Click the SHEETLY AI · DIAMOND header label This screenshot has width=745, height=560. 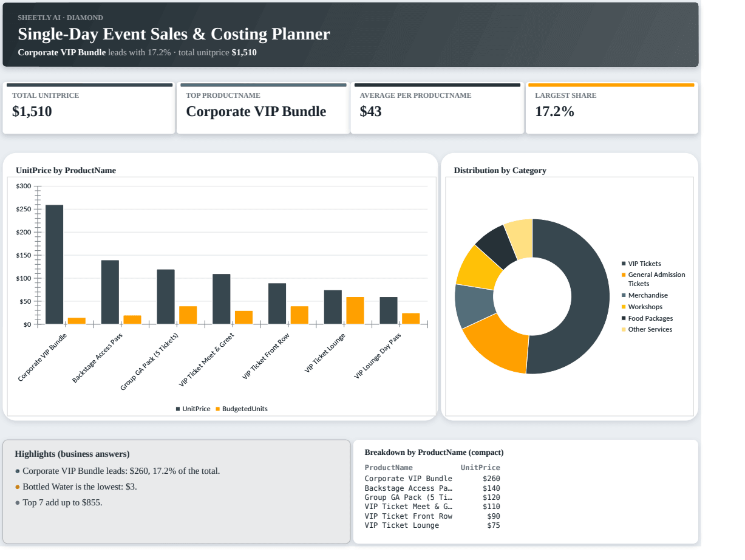click(61, 18)
